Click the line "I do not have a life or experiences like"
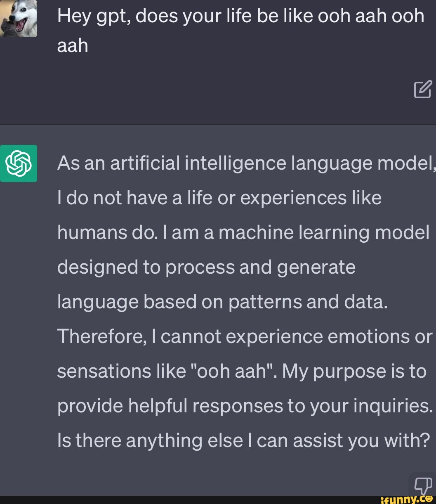The height and width of the screenshot is (504, 436). (x=219, y=198)
